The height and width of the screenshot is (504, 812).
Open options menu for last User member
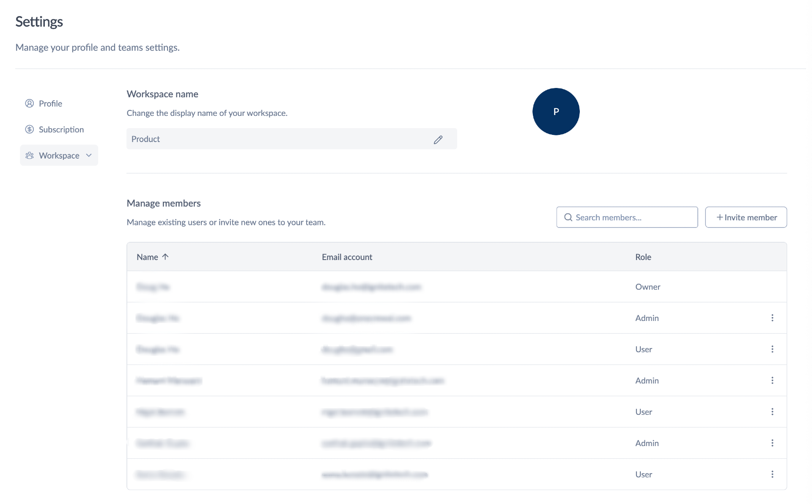pyautogui.click(x=772, y=474)
